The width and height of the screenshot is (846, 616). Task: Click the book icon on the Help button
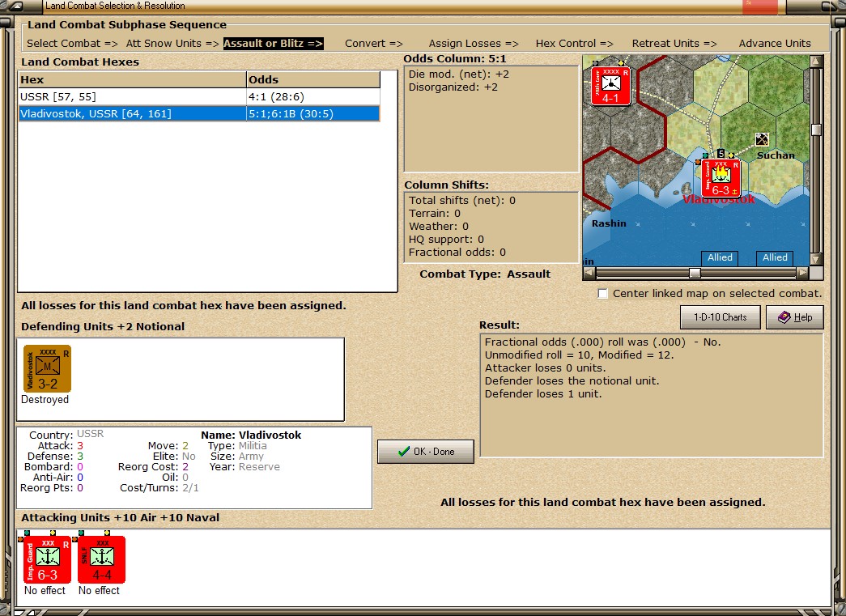pos(784,317)
